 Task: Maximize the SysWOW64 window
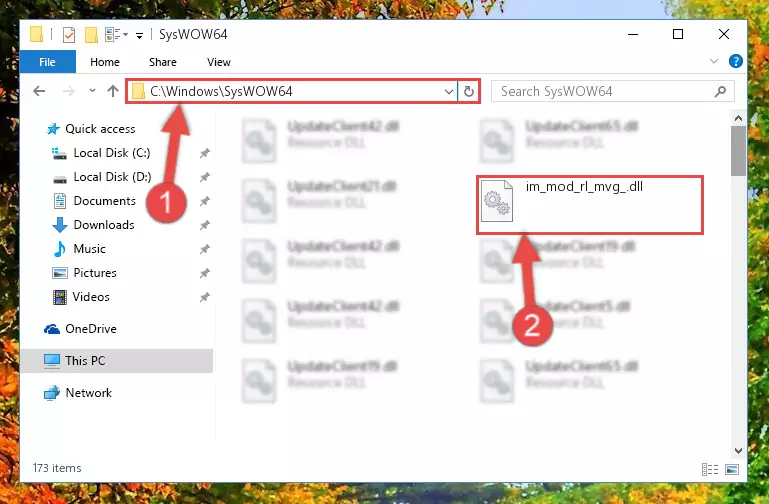pos(678,34)
